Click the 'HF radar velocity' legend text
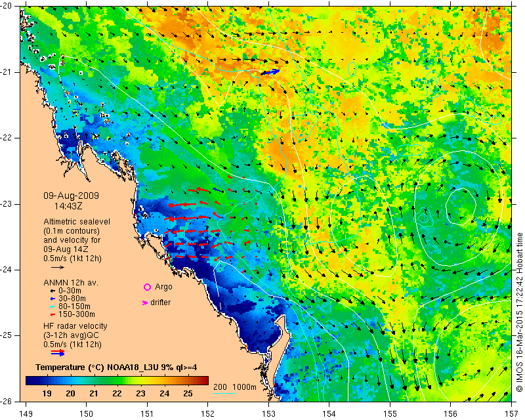The image size is (525, 420). [75, 326]
